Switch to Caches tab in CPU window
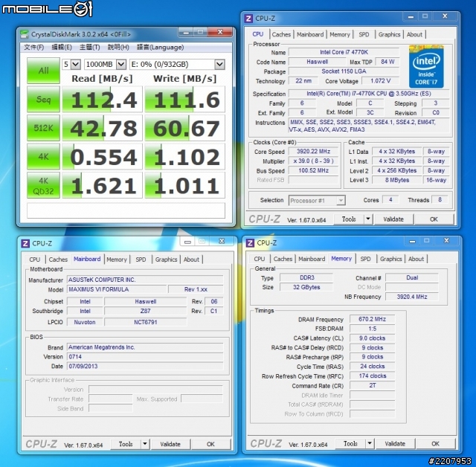The width and height of the screenshot is (476, 467). coord(281,35)
